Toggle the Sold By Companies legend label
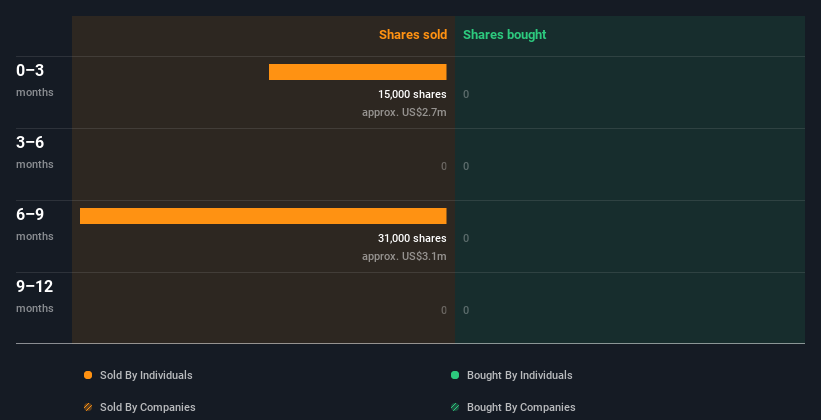 (x=148, y=407)
